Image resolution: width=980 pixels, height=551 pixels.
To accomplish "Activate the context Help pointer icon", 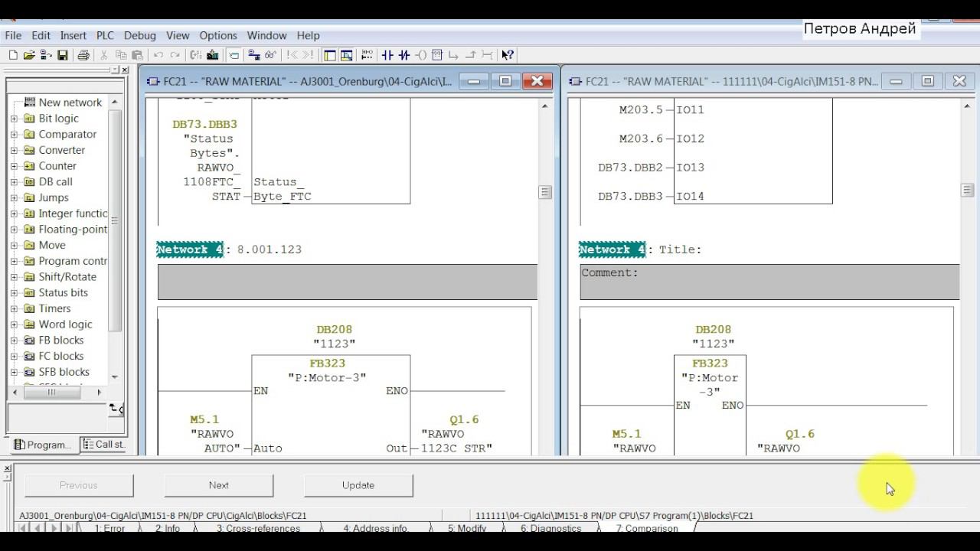I will (x=508, y=55).
